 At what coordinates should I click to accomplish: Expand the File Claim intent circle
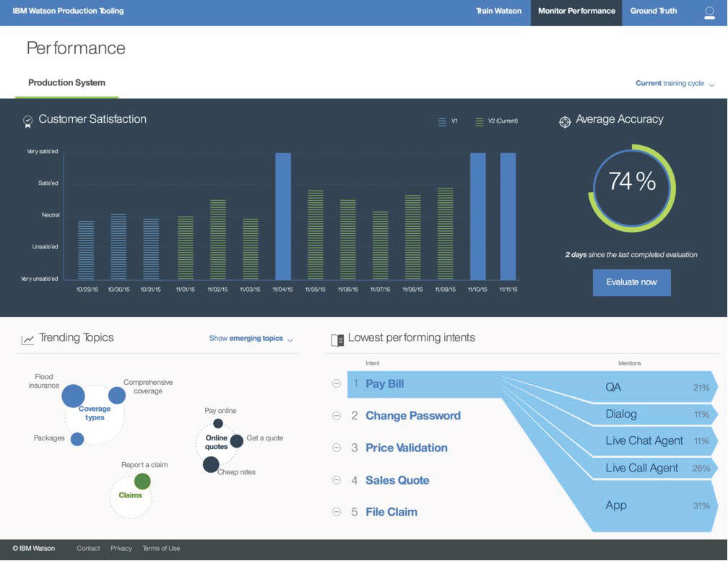[337, 512]
